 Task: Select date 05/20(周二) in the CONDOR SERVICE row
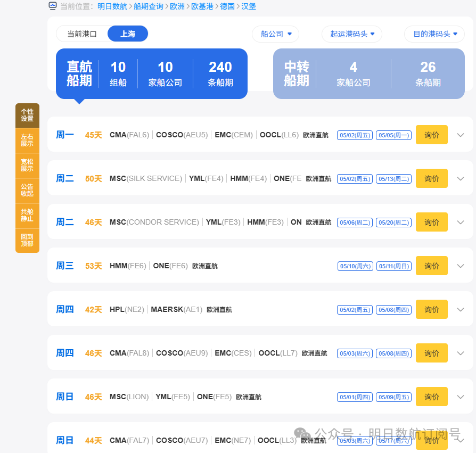393,223
